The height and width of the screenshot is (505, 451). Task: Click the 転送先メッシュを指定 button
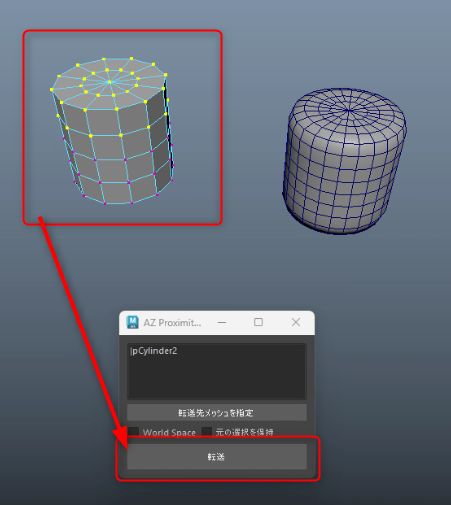[x=217, y=413]
